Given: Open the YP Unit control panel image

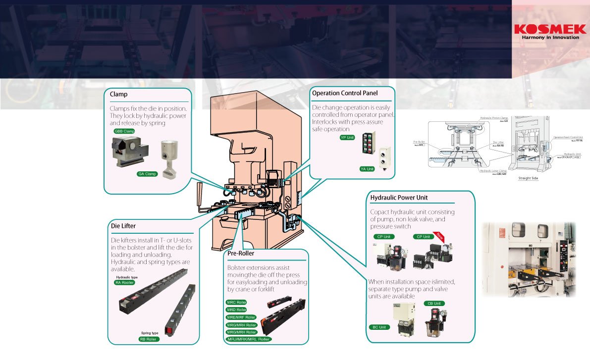Looking at the screenshot, I should click(368, 142).
